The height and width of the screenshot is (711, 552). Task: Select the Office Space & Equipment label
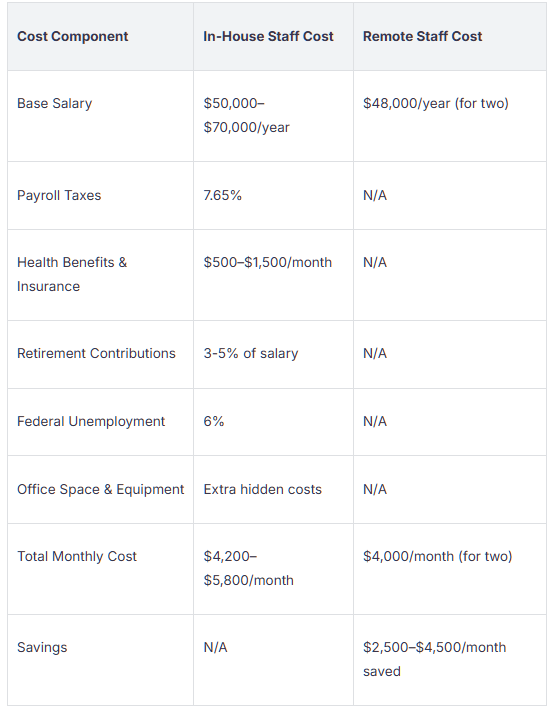(x=101, y=489)
